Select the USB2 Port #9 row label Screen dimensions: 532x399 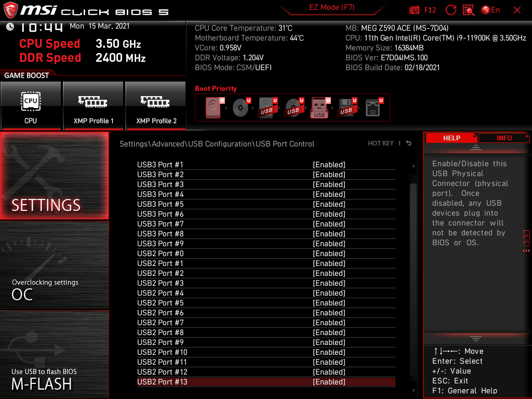(x=161, y=342)
